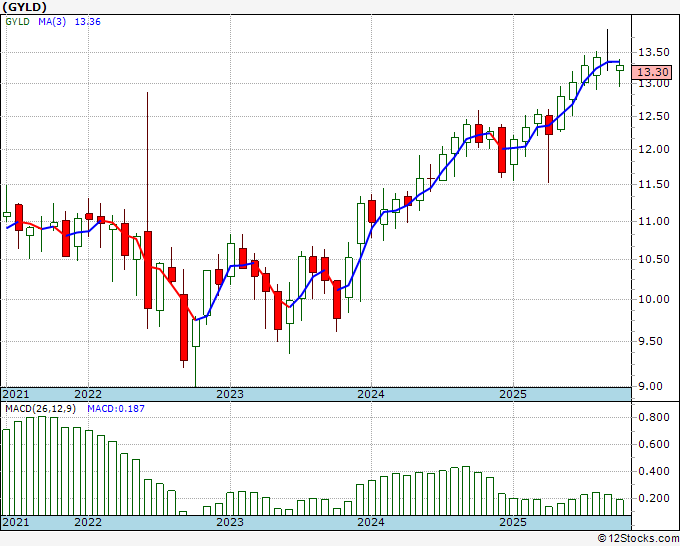This screenshot has width=680, height=546.
Task: Click the MACD:0.187 value label
Action: coord(116,409)
